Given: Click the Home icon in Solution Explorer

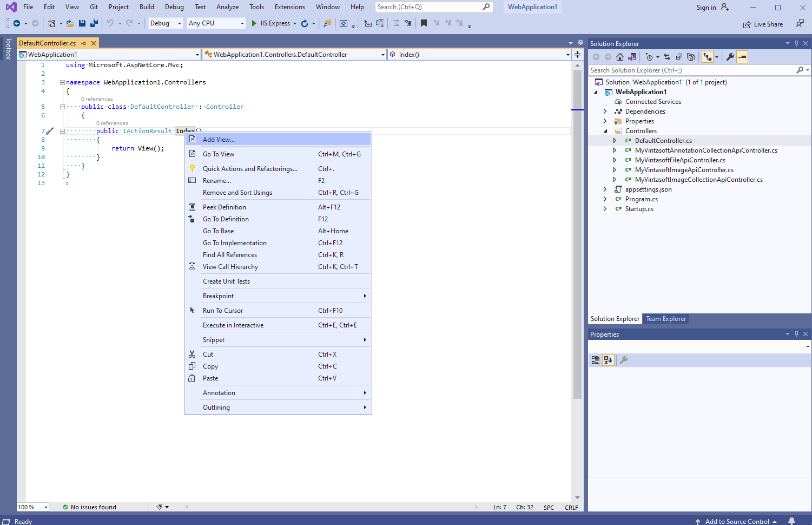Looking at the screenshot, I should pos(620,57).
